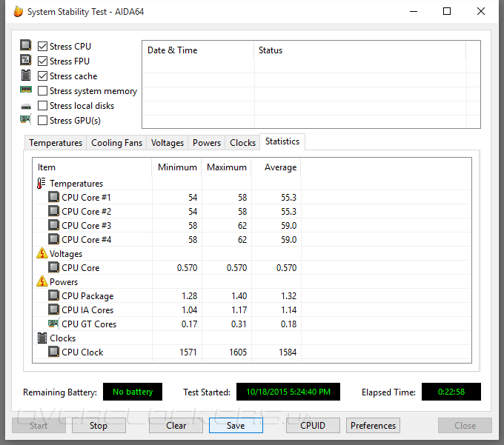Click the Clear button
Viewport: 504px width, 445px height.
point(176,426)
